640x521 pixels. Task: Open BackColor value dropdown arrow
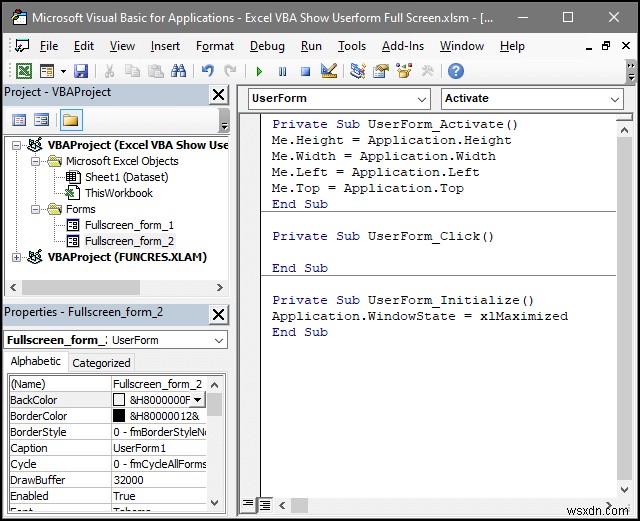[x=198, y=400]
